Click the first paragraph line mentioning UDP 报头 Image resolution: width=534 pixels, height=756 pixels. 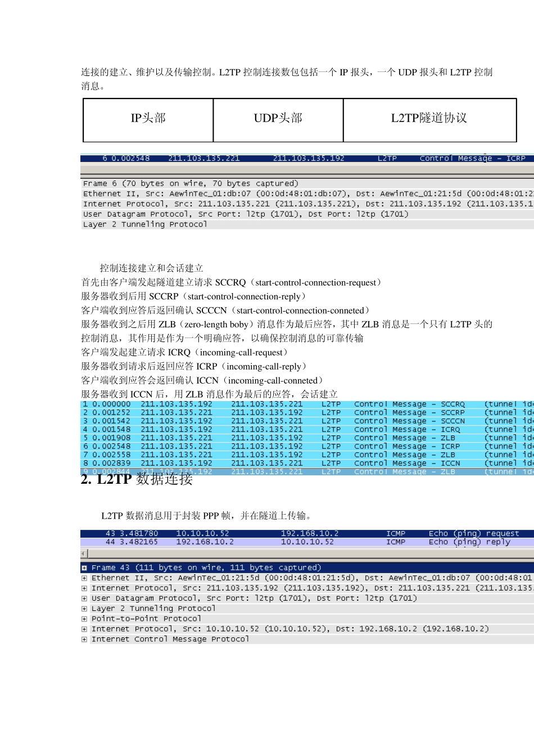287,72
